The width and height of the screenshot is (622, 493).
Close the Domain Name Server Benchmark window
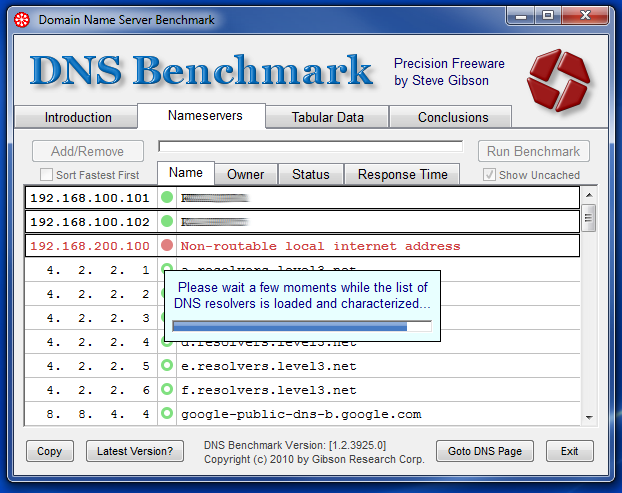click(585, 16)
